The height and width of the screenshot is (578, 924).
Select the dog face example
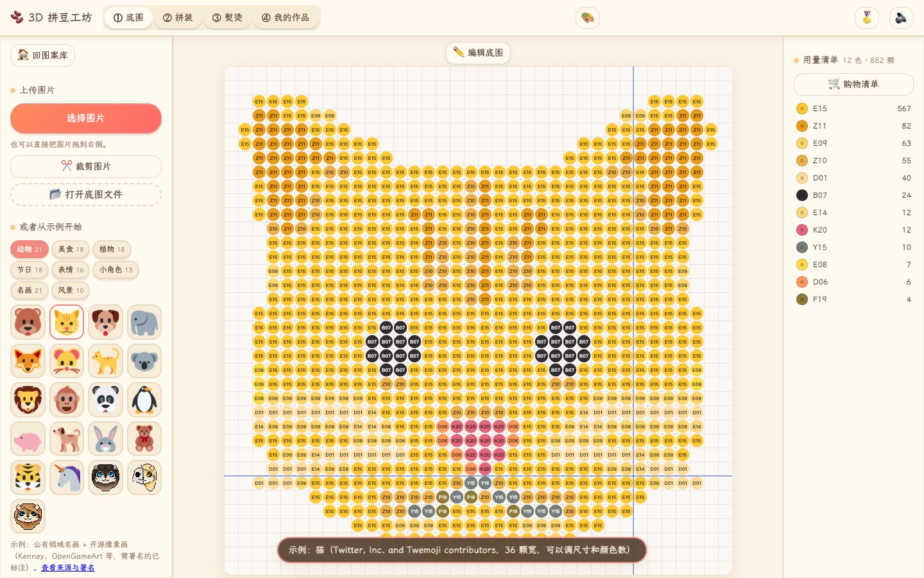(105, 322)
